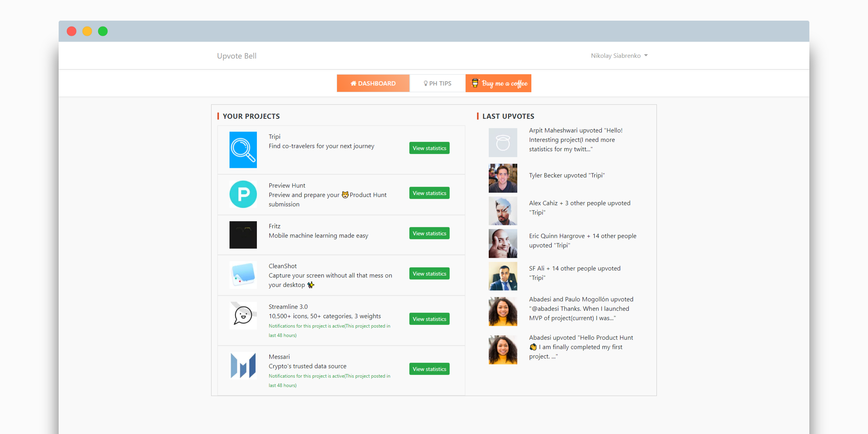Screen dimensions: 868x434
Task: Select the 'CleanShot' project title
Action: pos(283,266)
